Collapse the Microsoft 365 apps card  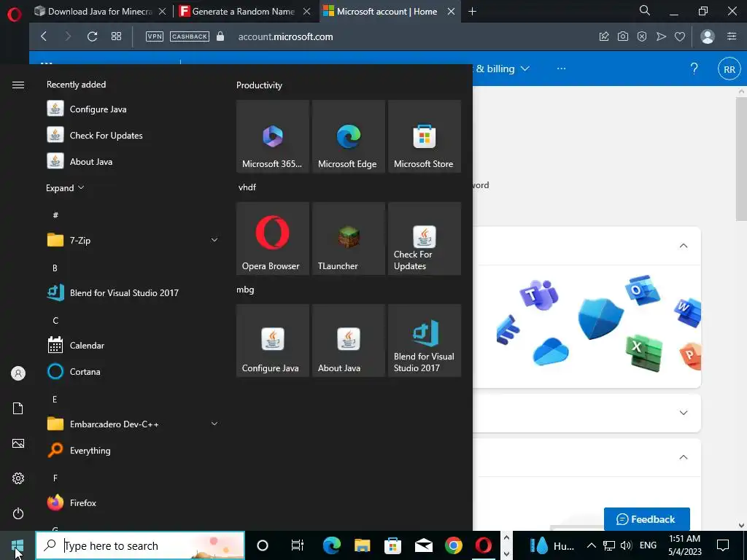(683, 246)
